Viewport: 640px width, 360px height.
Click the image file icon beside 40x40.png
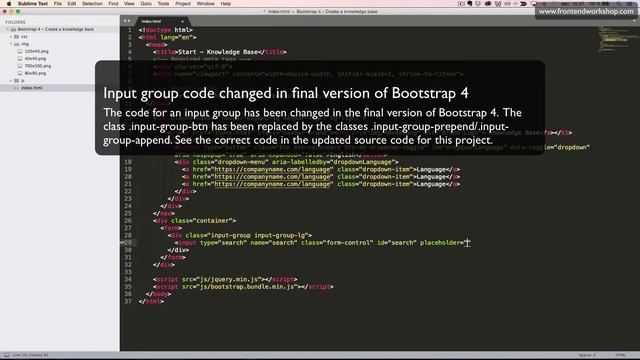pyautogui.click(x=20, y=59)
